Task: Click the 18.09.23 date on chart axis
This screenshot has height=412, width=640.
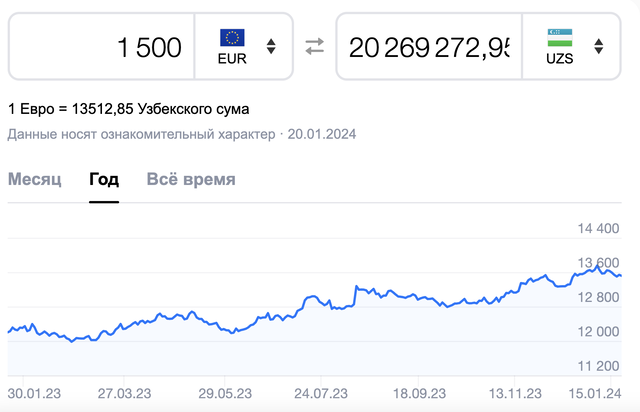Action: 419,394
